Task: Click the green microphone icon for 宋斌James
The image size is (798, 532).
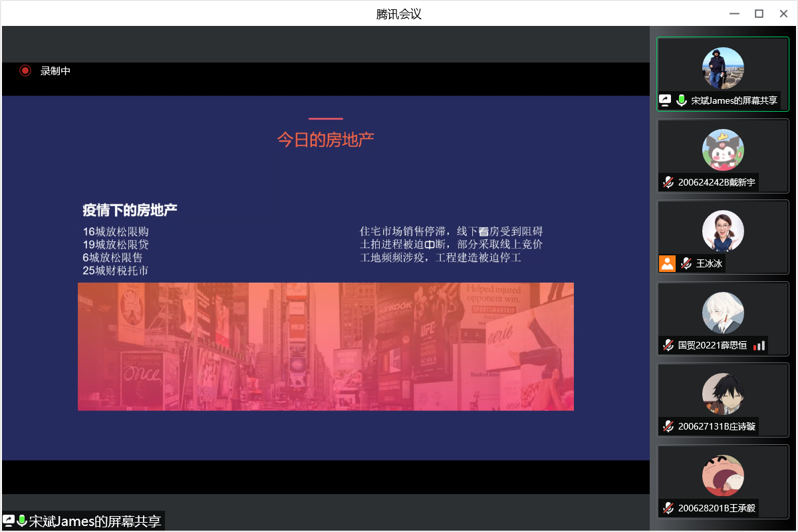Action: click(682, 100)
